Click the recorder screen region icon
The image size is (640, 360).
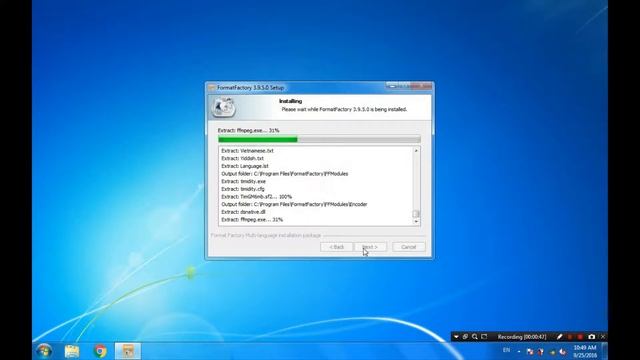[x=484, y=337]
